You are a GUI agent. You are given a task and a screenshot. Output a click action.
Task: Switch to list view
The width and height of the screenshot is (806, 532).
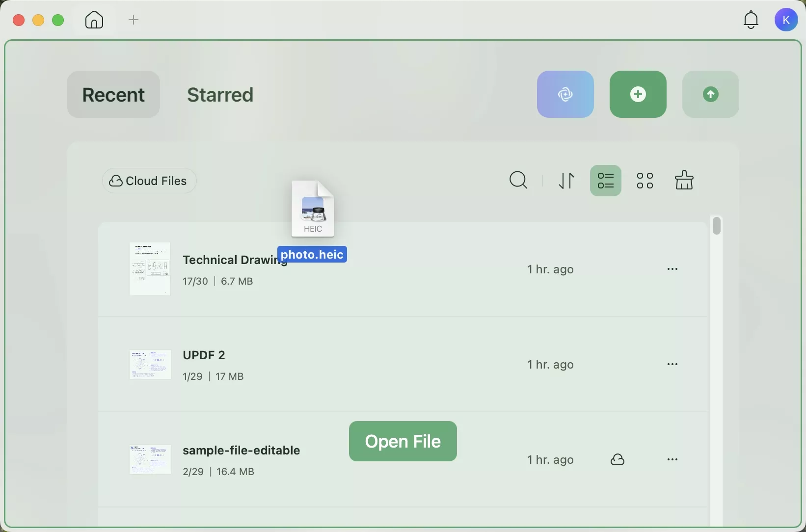point(606,181)
